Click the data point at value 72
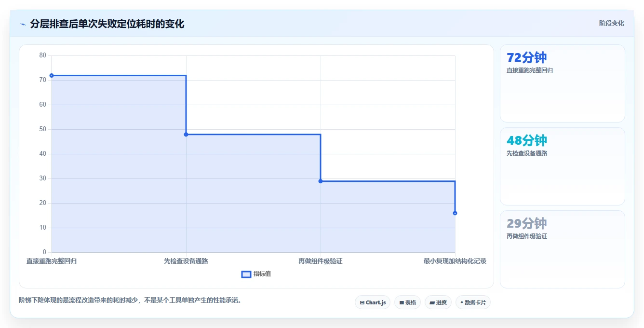 click(x=52, y=75)
